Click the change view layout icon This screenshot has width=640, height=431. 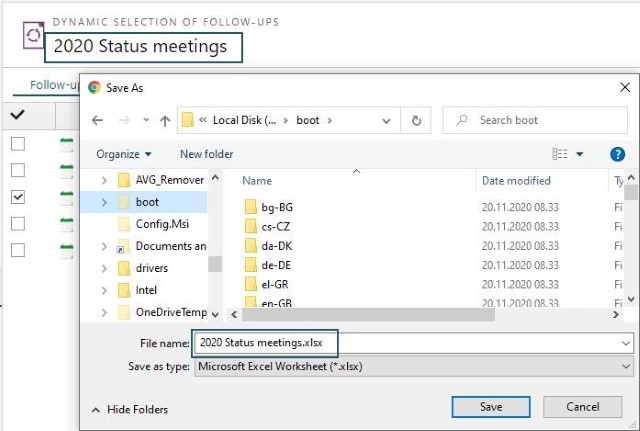pyautogui.click(x=560, y=154)
